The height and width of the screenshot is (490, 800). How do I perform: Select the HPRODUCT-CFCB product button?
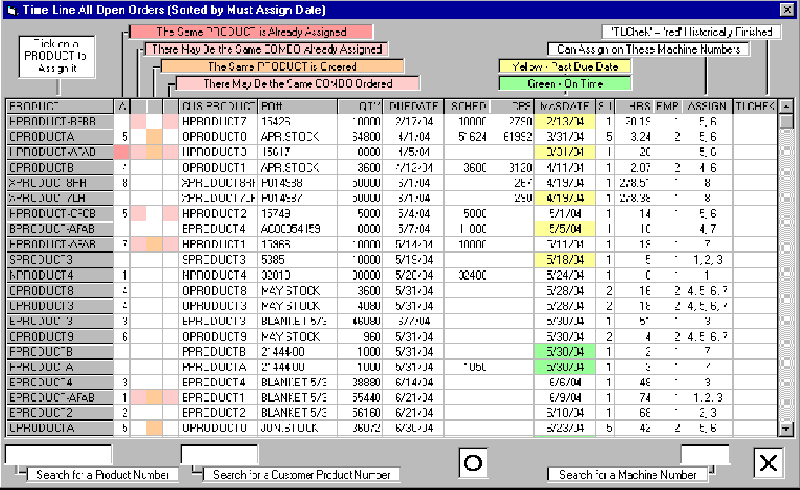[60, 213]
